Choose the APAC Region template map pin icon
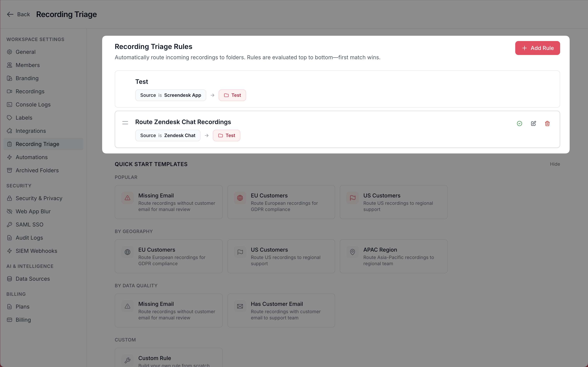 (x=353, y=252)
